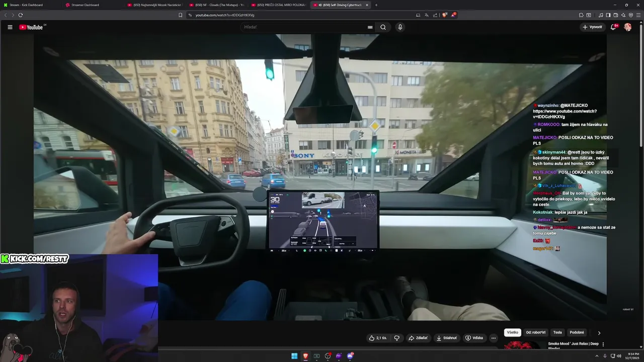Open the Brave VPN shield icon
This screenshot has width=644, height=362.
coord(630,15)
